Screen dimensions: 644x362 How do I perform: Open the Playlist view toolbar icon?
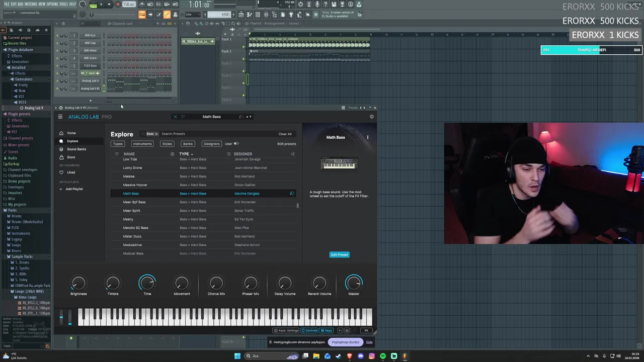pyautogui.click(x=241, y=15)
